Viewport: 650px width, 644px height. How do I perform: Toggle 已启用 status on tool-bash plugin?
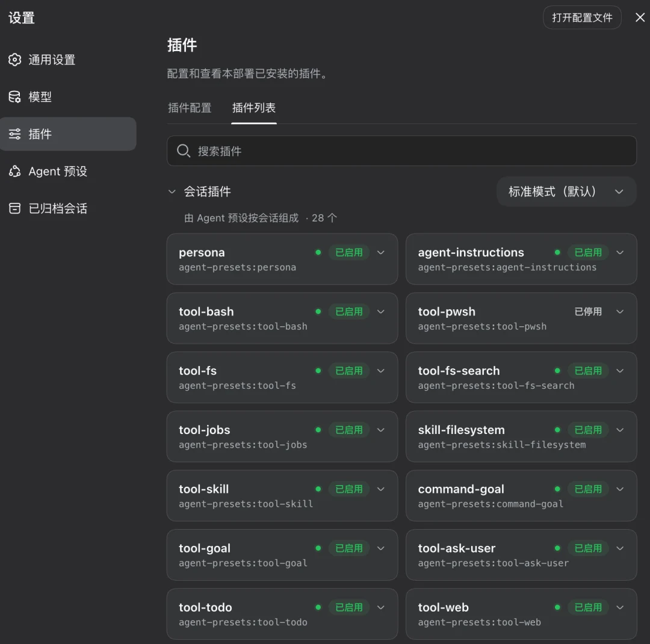tap(348, 312)
